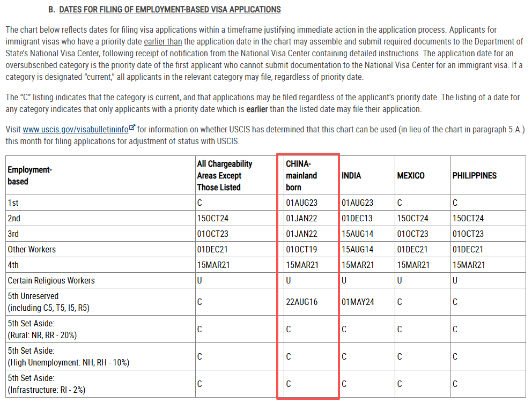The height and width of the screenshot is (403, 532).
Task: Click the MEXICO column header
Action: [411, 175]
